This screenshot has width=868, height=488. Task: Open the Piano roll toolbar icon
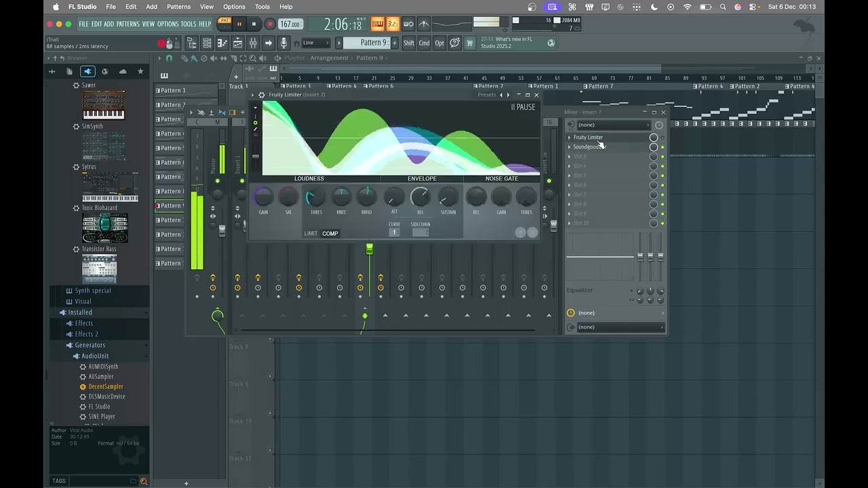tap(223, 43)
